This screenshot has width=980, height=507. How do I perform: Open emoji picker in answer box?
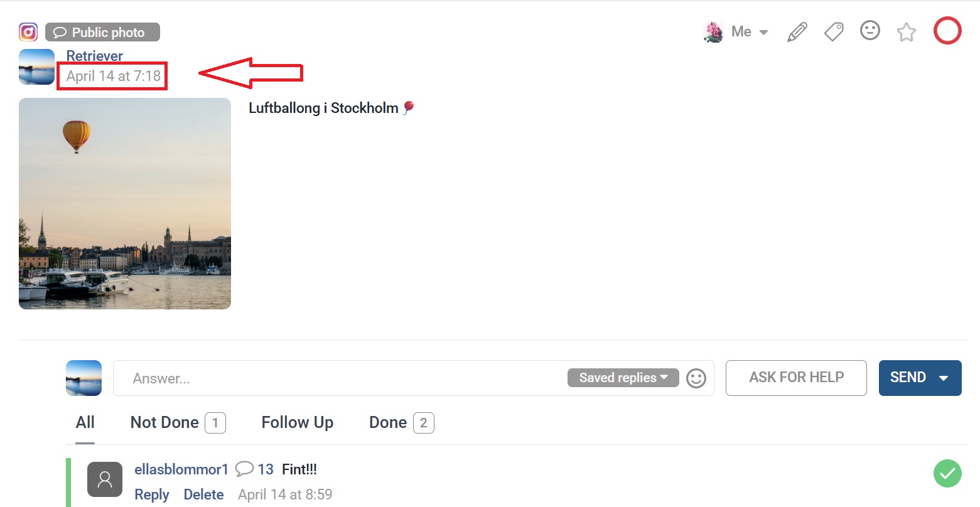[x=696, y=378]
